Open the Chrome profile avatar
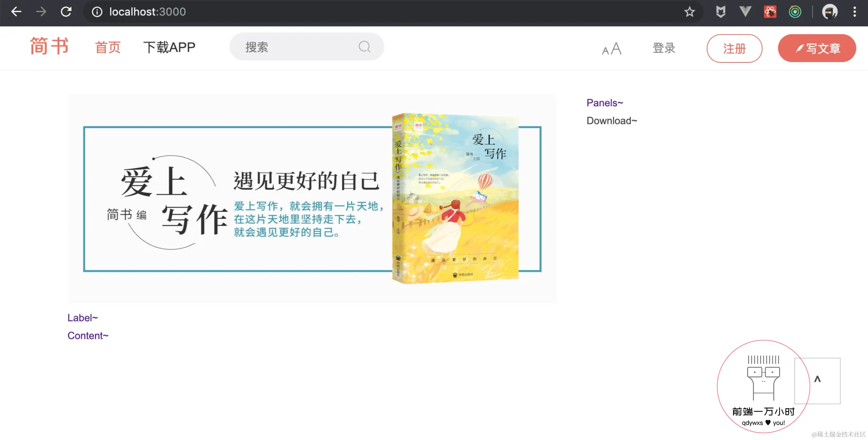This screenshot has height=440, width=868. click(x=830, y=12)
